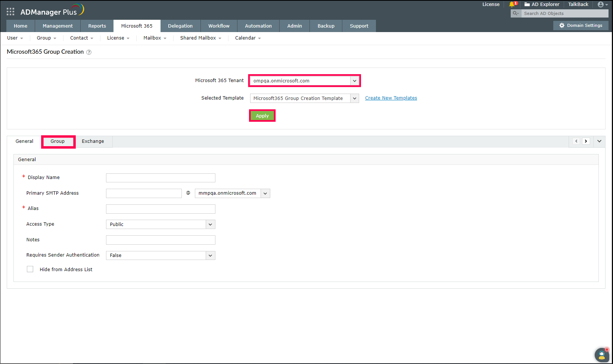The height and width of the screenshot is (364, 613).
Task: Open the Selected Template dropdown
Action: pyautogui.click(x=305, y=98)
